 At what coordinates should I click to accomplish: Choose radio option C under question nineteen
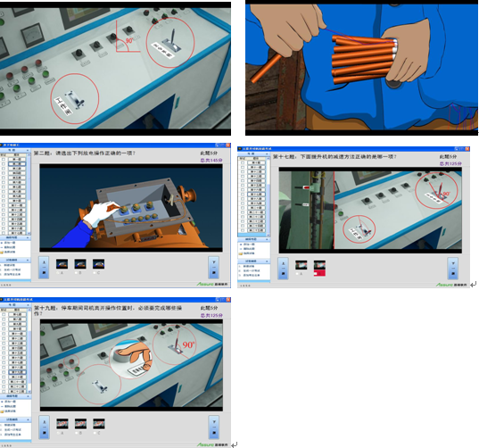[x=95, y=433]
